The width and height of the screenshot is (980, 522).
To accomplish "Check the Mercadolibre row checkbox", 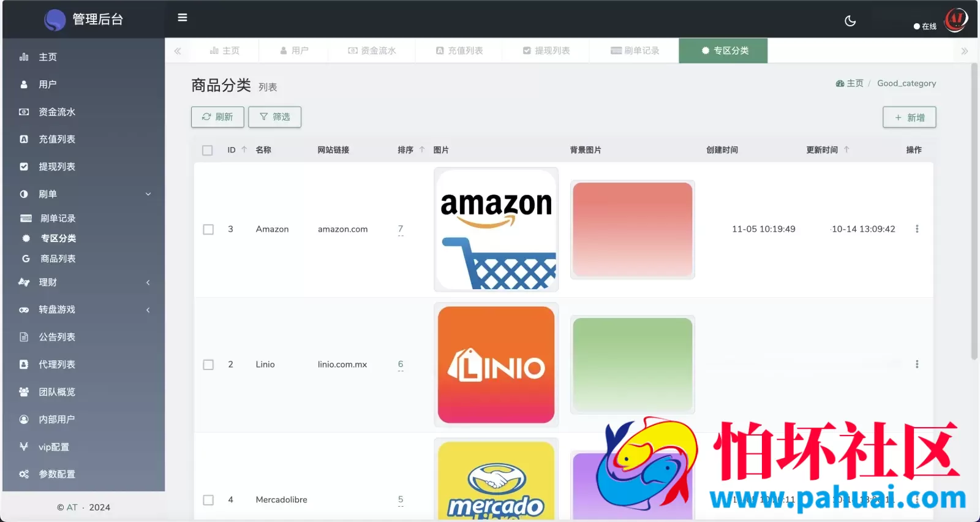I will pyautogui.click(x=208, y=500).
